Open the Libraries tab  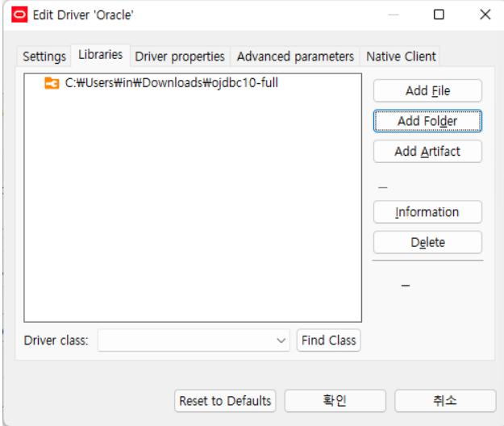pos(100,55)
